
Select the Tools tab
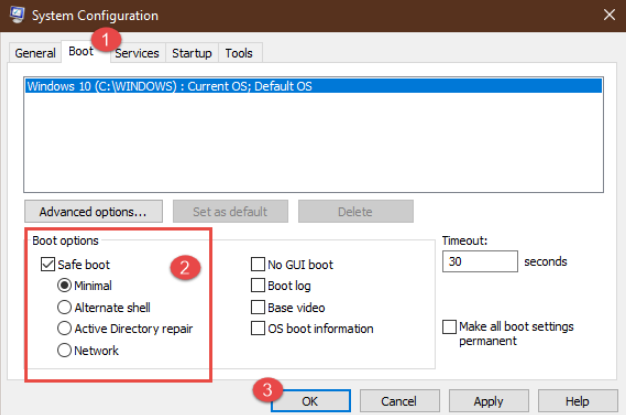239,53
